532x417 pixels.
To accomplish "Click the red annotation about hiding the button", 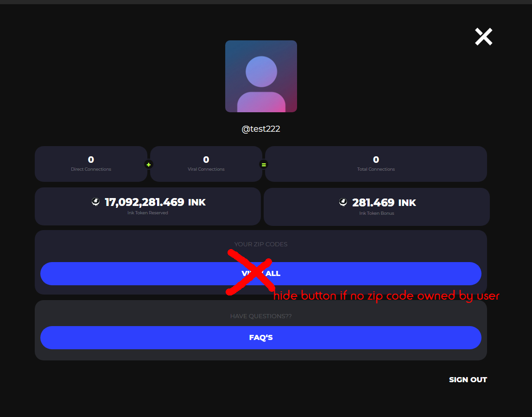I will 386,295.
